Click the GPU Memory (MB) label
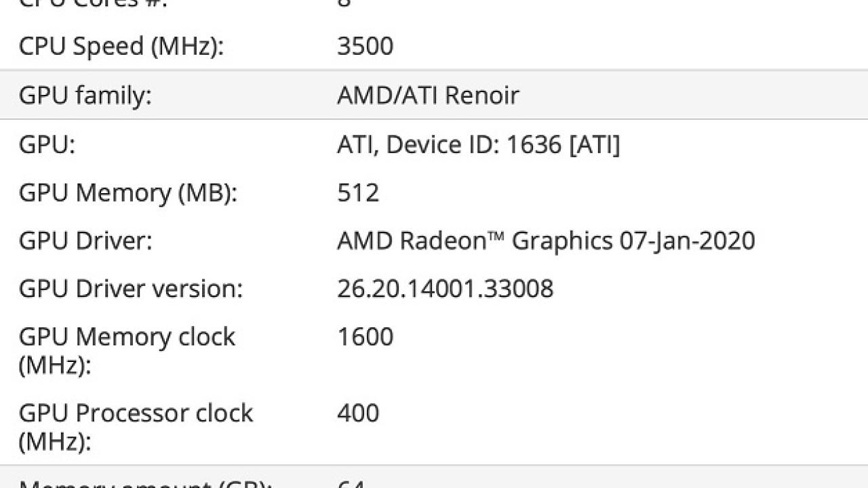 click(128, 193)
